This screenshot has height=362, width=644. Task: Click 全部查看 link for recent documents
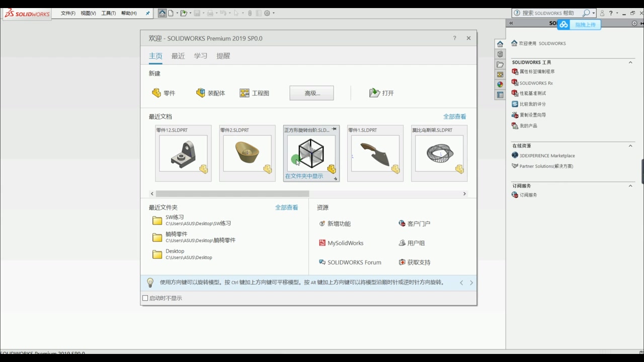455,117
